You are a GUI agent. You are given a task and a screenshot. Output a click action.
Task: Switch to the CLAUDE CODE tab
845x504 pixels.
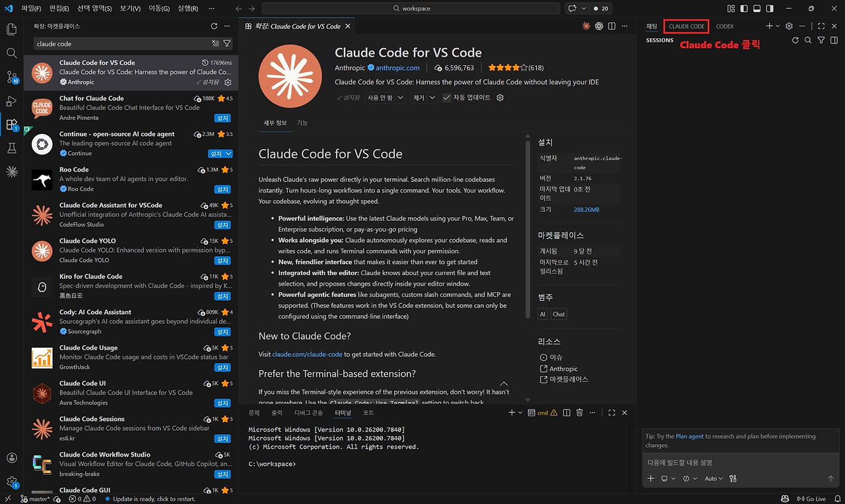click(687, 26)
